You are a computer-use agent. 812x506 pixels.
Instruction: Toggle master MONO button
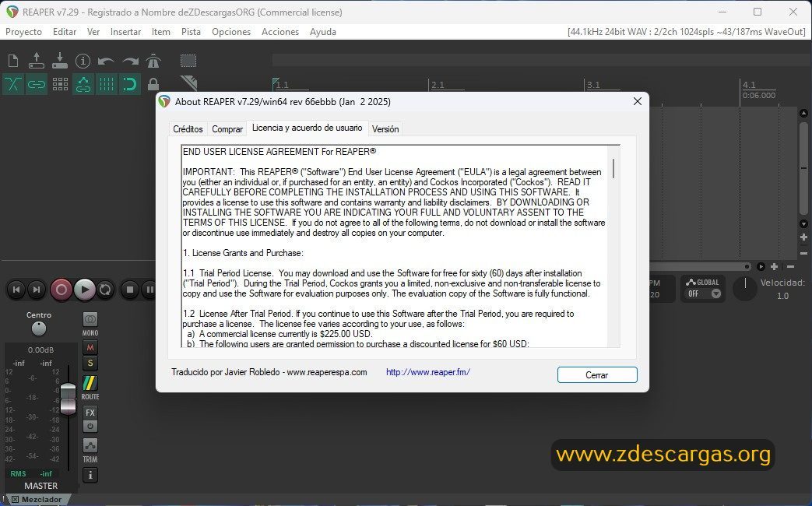click(x=90, y=319)
